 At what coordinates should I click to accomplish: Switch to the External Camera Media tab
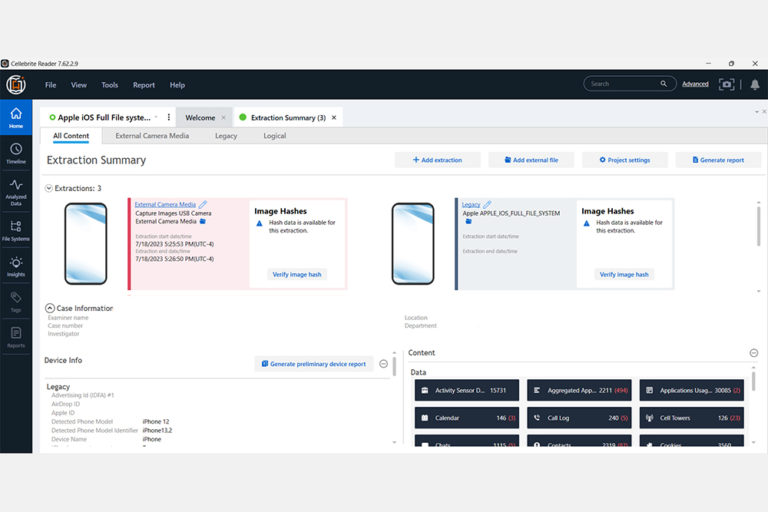151,136
